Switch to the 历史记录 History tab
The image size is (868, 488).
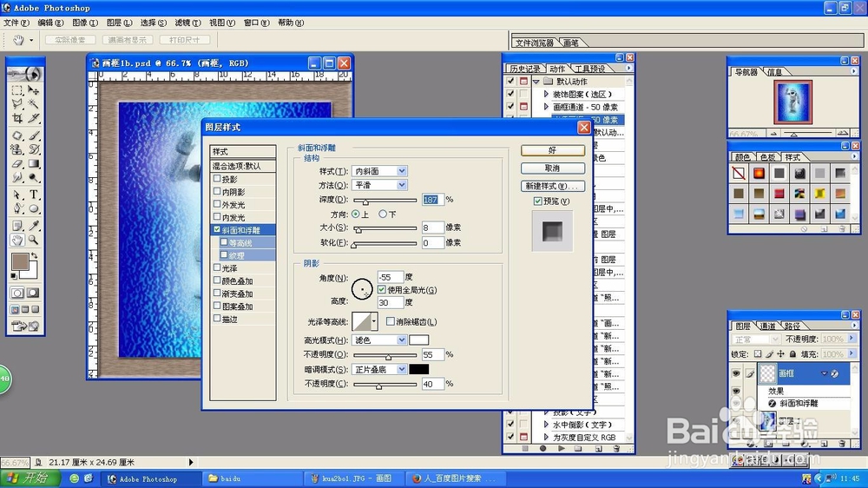click(x=524, y=69)
